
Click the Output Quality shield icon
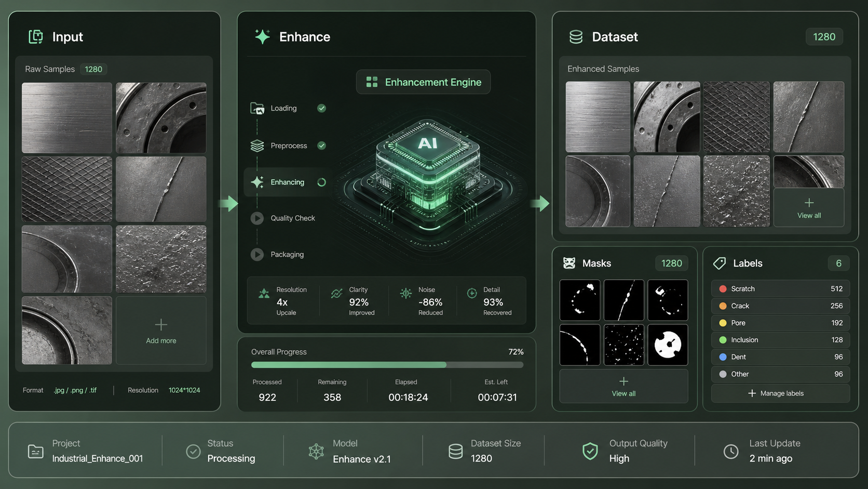coord(590,451)
